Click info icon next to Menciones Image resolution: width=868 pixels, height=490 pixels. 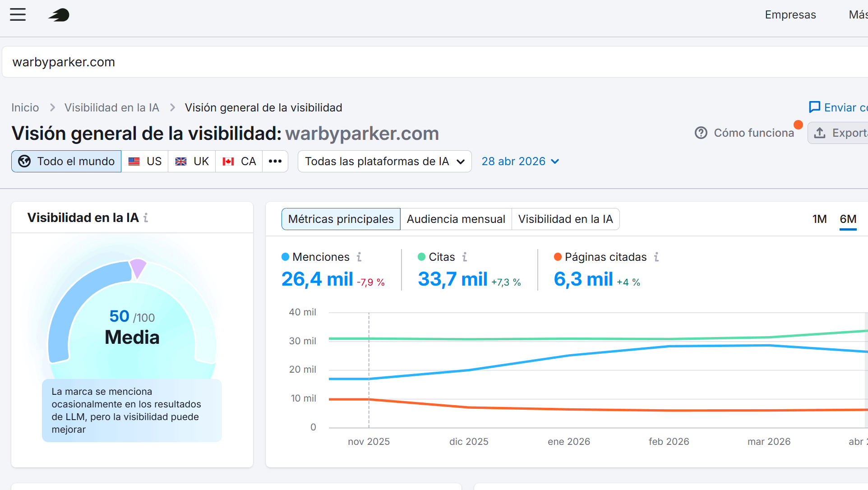pyautogui.click(x=359, y=257)
